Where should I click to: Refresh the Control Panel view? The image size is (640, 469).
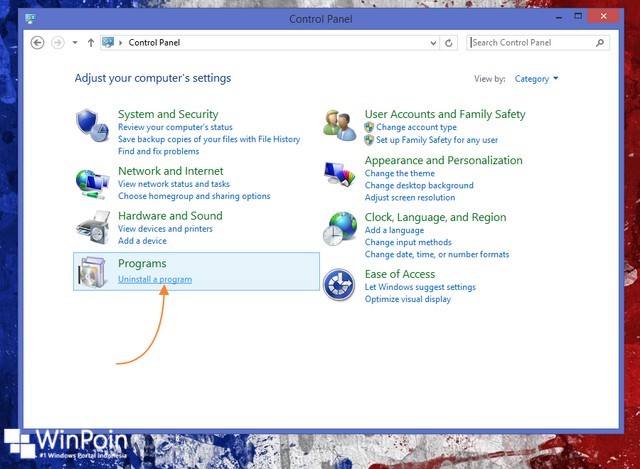[449, 43]
